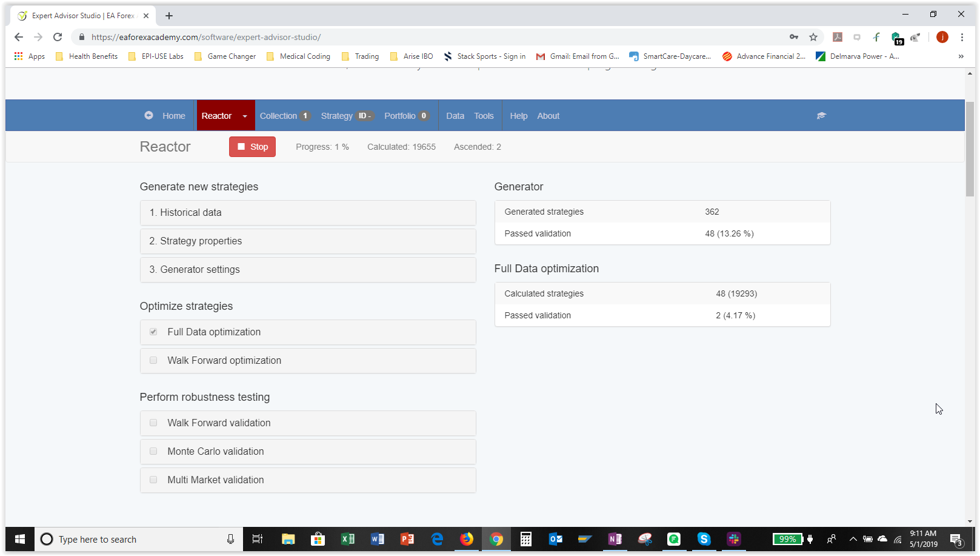
Task: Bookmark this page with the star icon
Action: 813,37
